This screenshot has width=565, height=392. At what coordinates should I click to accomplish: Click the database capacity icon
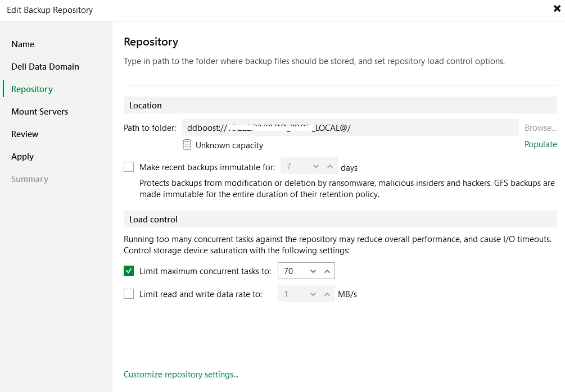tap(187, 145)
